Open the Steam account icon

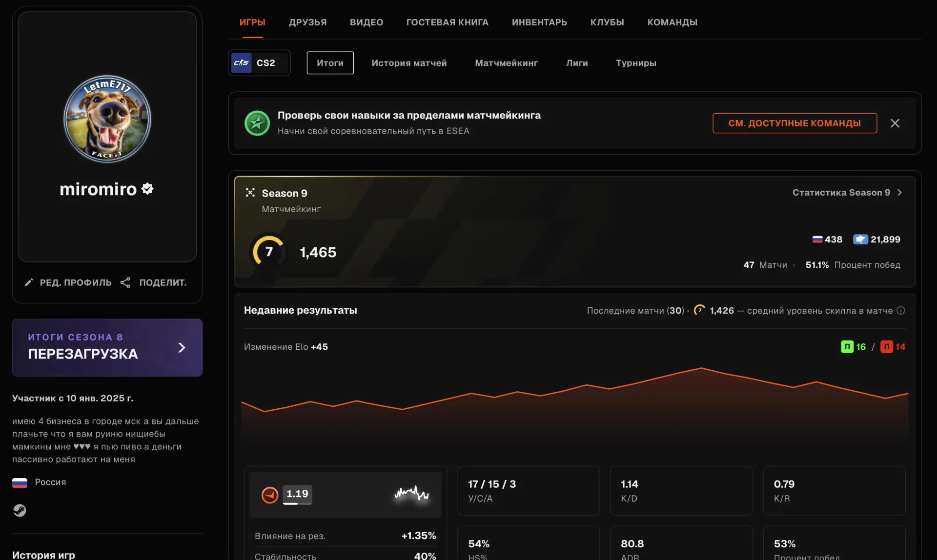pyautogui.click(x=20, y=510)
